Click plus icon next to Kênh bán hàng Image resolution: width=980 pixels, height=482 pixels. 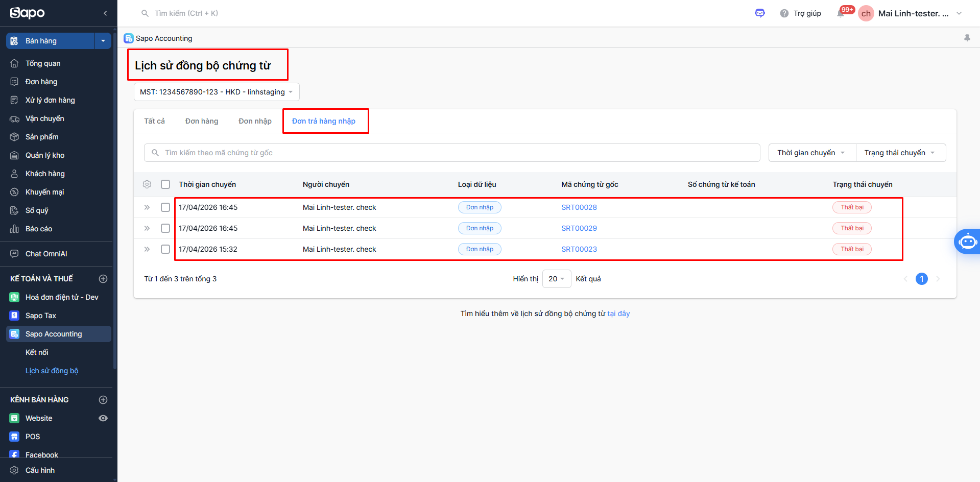coord(103,400)
